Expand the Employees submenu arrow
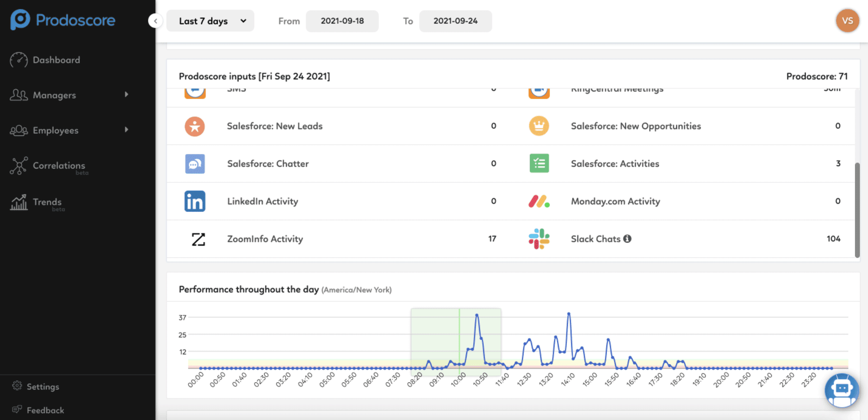 click(126, 129)
